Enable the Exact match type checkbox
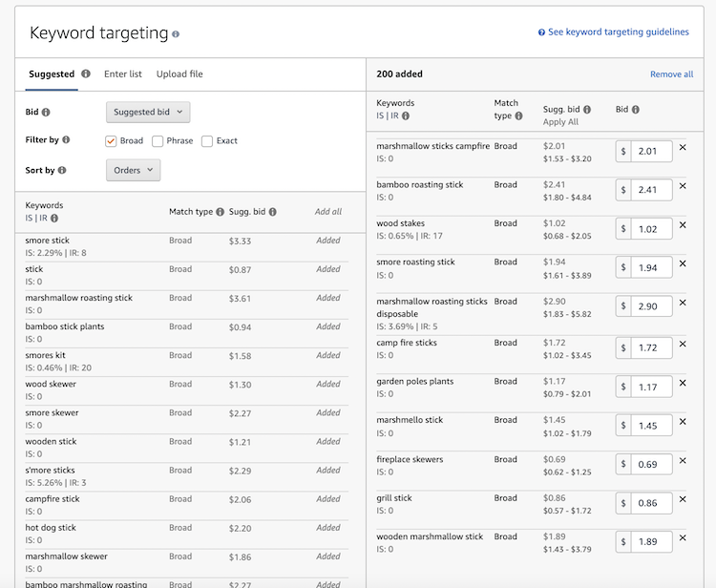Screen dimensions: 716x588 [207, 141]
